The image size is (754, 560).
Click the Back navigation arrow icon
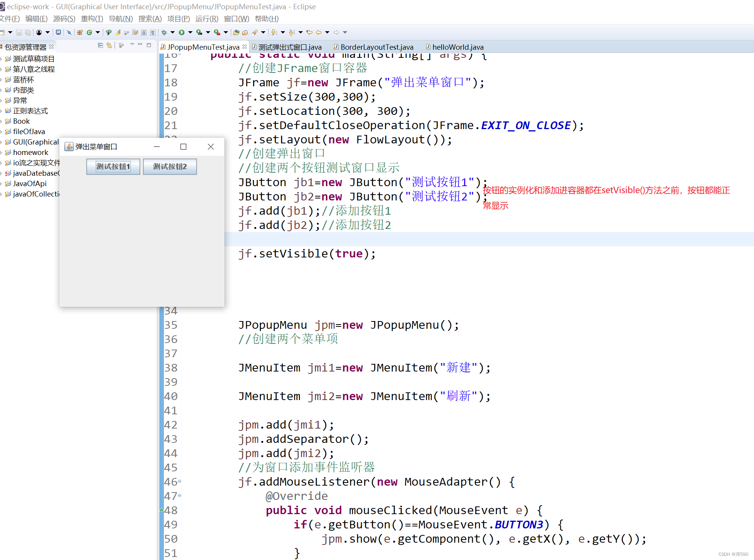click(319, 32)
